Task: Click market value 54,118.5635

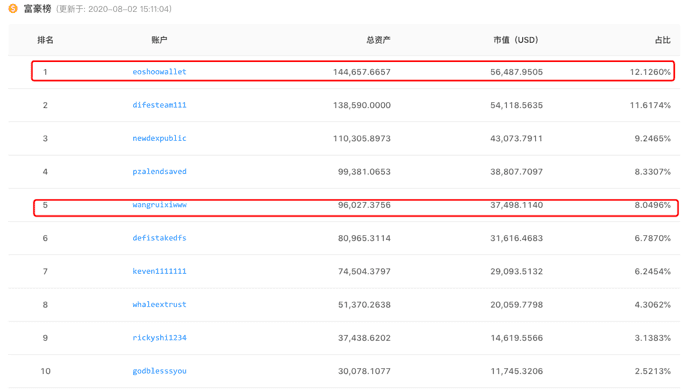Action: click(x=516, y=105)
